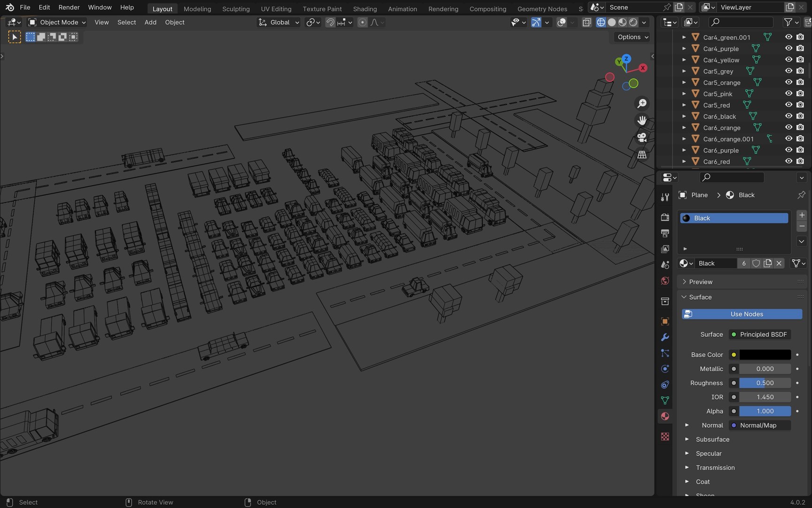Viewport: 812px width, 508px height.
Task: Open the Blender logo application menu
Action: click(x=9, y=8)
